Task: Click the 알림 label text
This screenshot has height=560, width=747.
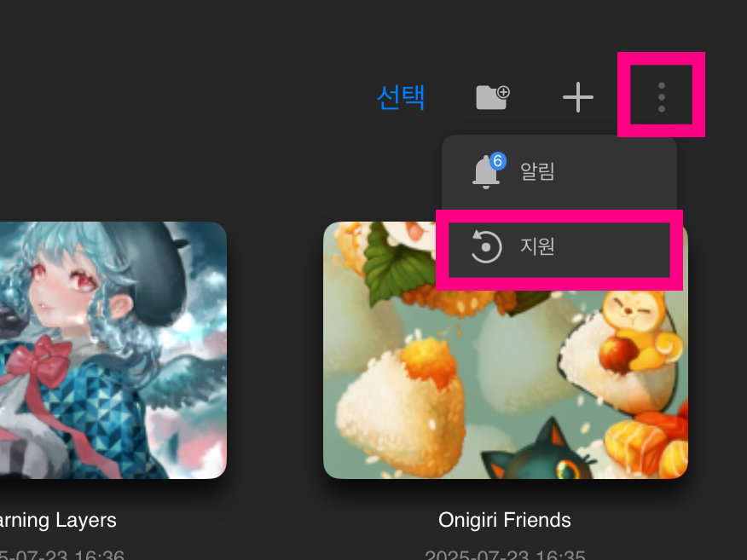Action: point(537,171)
